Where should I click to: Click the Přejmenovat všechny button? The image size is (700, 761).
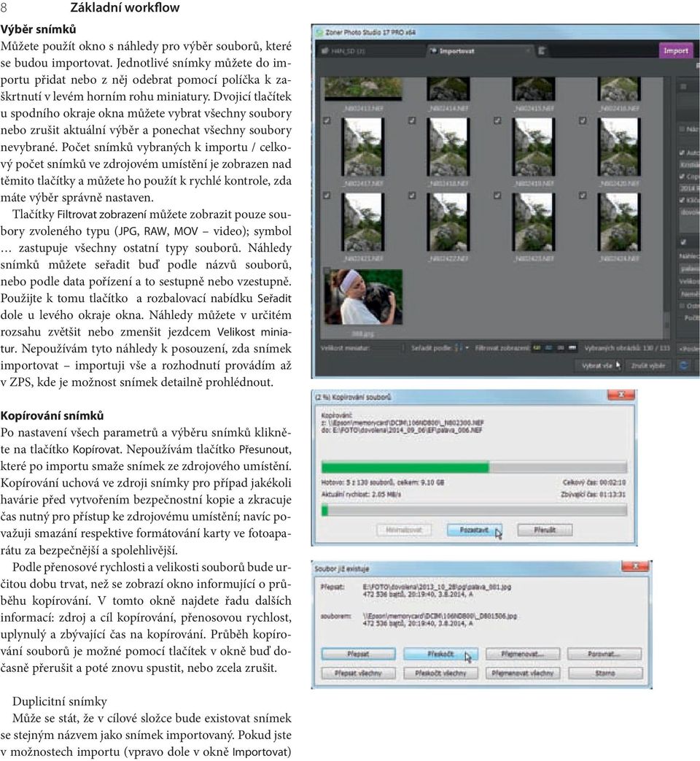click(x=523, y=673)
